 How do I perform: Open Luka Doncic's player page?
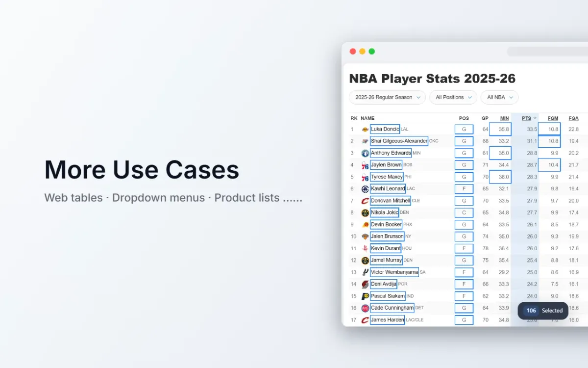385,129
